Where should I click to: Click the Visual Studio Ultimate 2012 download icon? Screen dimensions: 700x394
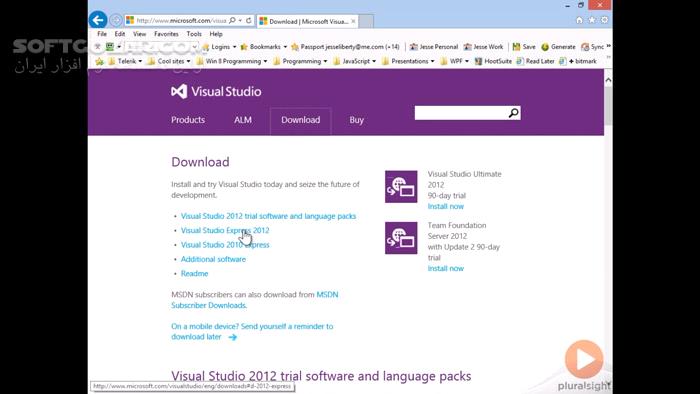(x=401, y=187)
